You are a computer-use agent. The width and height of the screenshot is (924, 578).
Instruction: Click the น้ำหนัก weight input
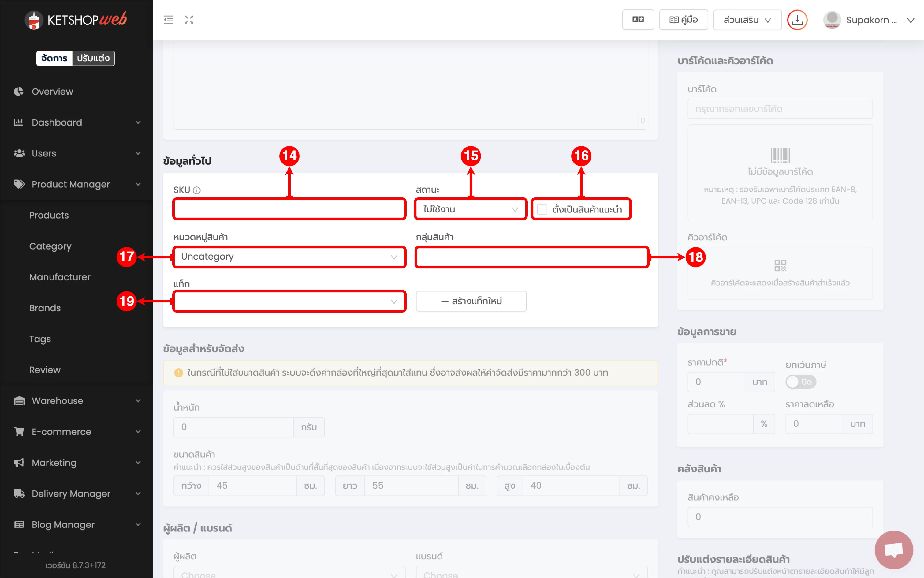(233, 427)
